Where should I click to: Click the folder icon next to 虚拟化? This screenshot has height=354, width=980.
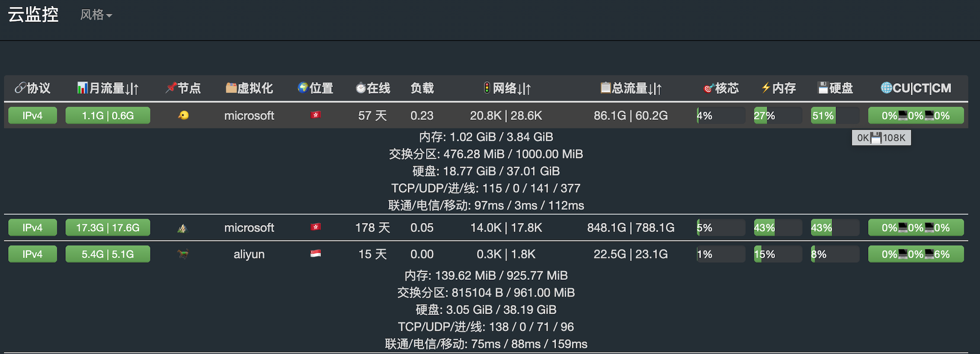[x=231, y=88]
